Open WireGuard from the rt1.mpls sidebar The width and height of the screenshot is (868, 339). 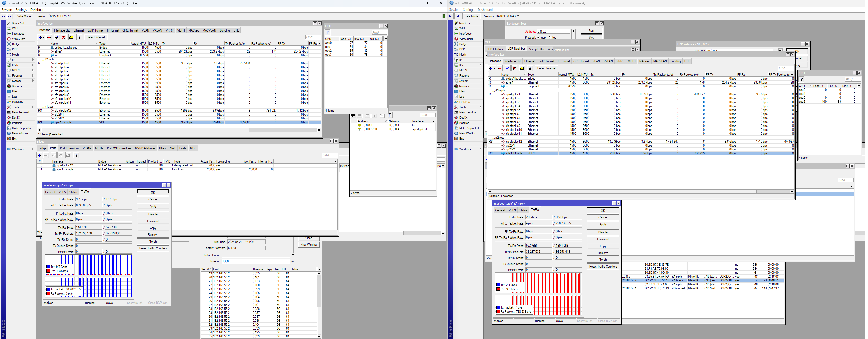click(18, 39)
